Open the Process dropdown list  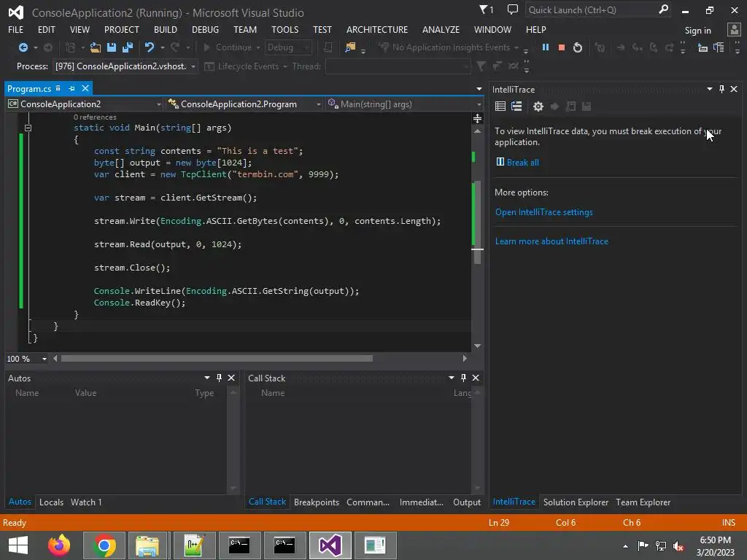(x=193, y=66)
